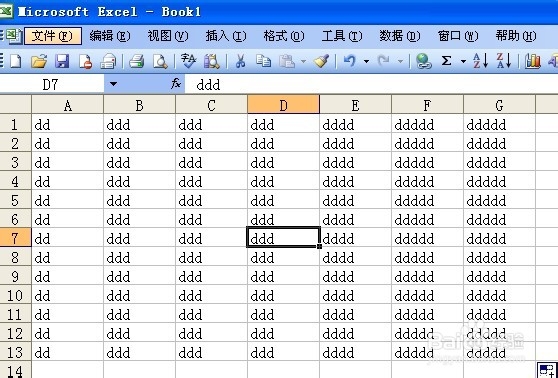Click the Print toolbar icon

click(x=136, y=62)
